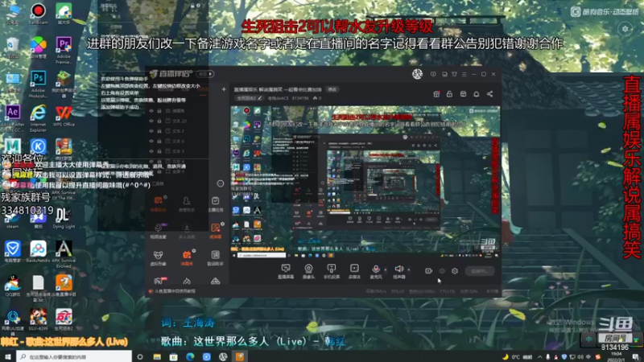The image size is (644, 362).
Task: Select the 文本 5 source row
Action: pyautogui.click(x=176, y=151)
